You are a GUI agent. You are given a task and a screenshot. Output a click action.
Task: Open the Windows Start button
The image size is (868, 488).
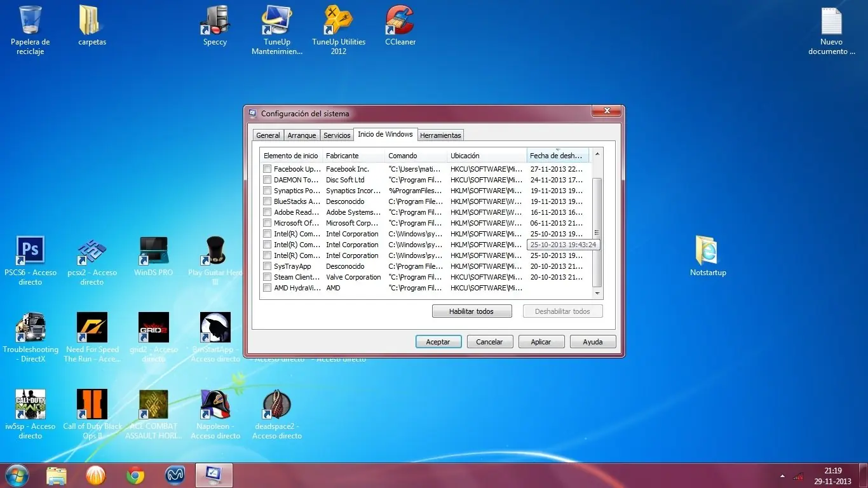[17, 475]
